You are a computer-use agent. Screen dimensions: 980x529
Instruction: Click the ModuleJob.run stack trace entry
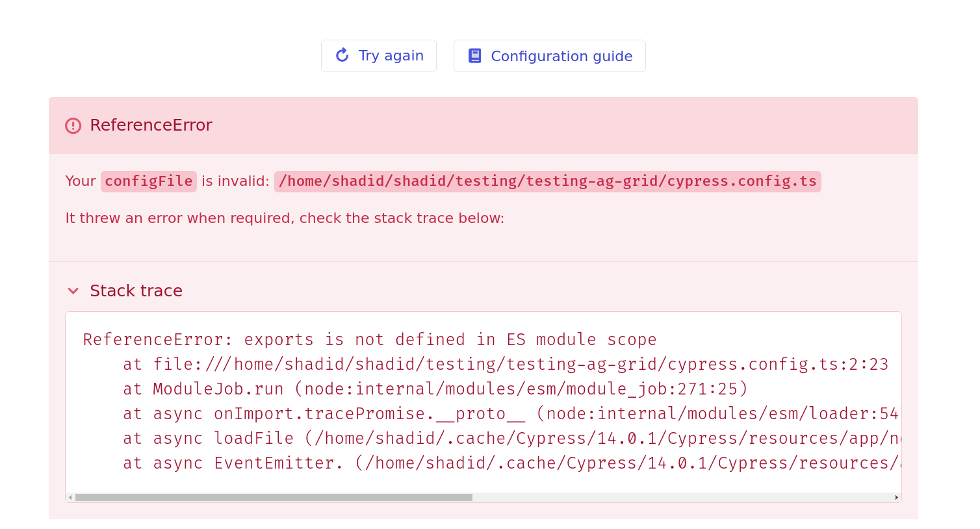pos(434,389)
